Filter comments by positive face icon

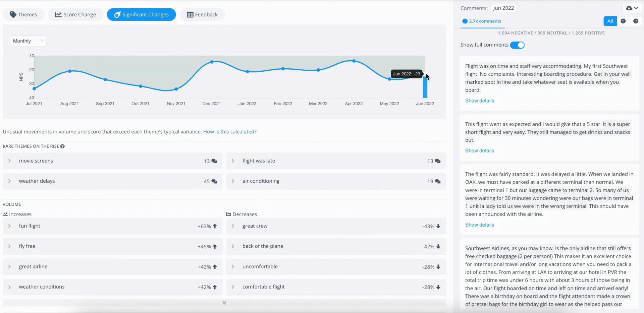coord(636,21)
